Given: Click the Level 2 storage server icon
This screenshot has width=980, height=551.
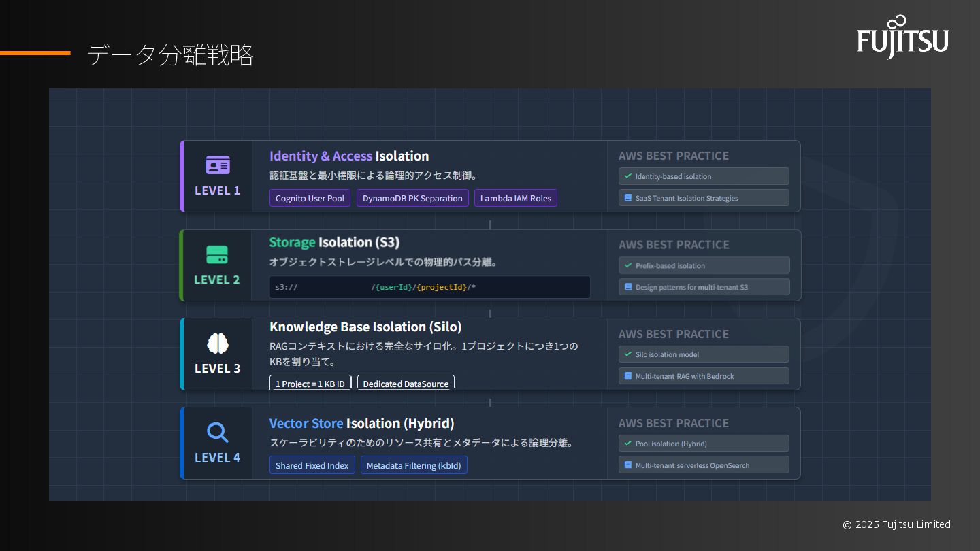Looking at the screenshot, I should 217,255.
